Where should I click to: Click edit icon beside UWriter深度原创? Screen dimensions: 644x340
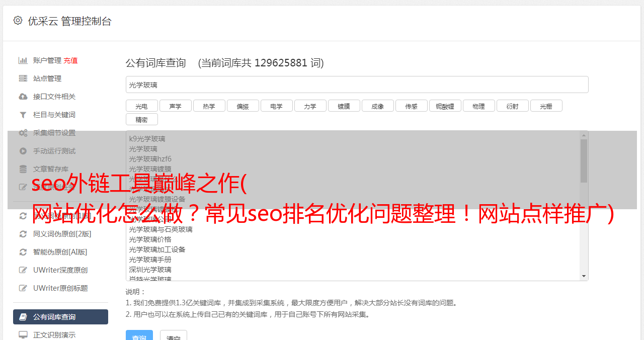coord(23,270)
